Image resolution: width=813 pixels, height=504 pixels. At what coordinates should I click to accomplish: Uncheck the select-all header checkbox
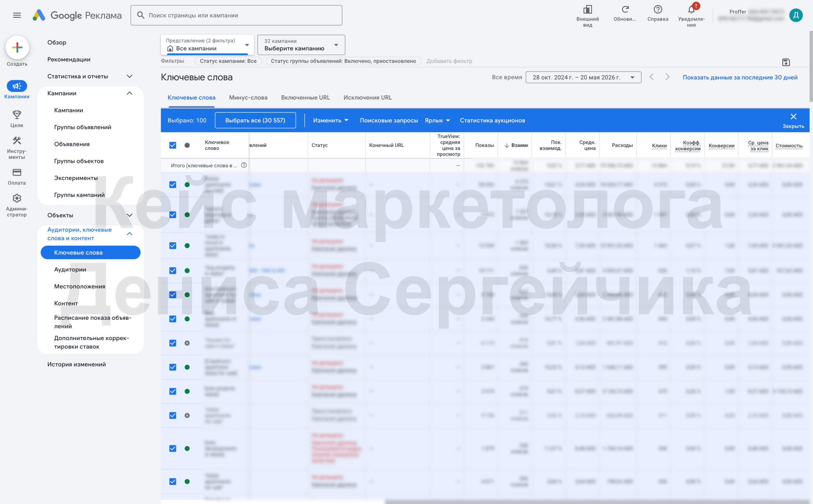tap(173, 145)
